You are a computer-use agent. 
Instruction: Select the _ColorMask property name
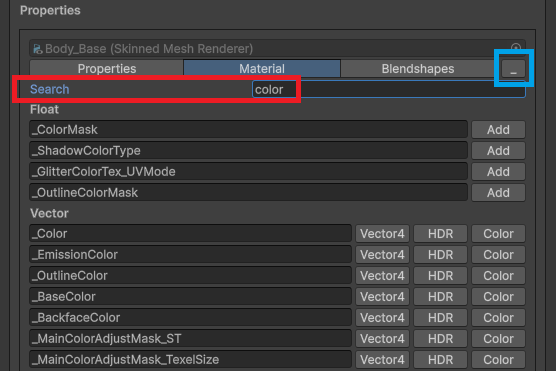point(249,130)
